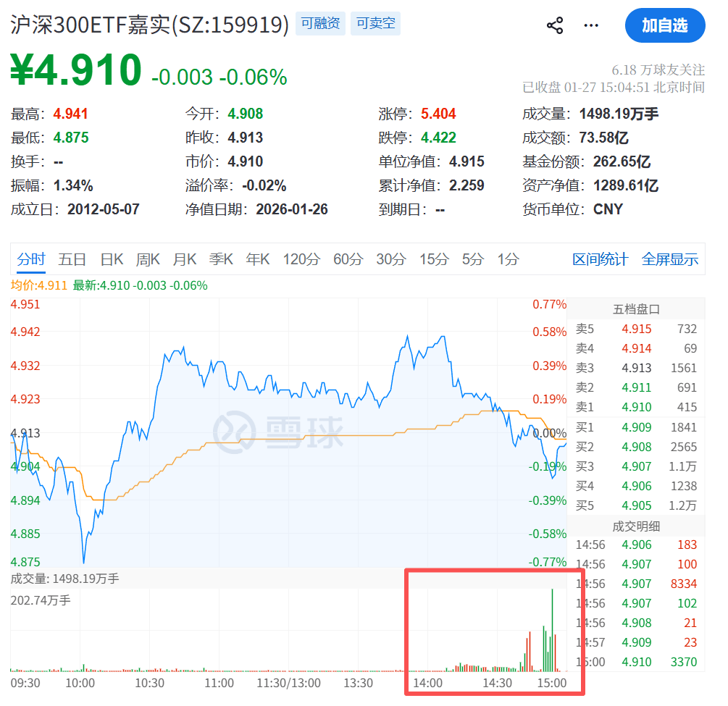Choose the 60分 interval tab
Viewport: 728px width, 706px height.
coord(348,259)
